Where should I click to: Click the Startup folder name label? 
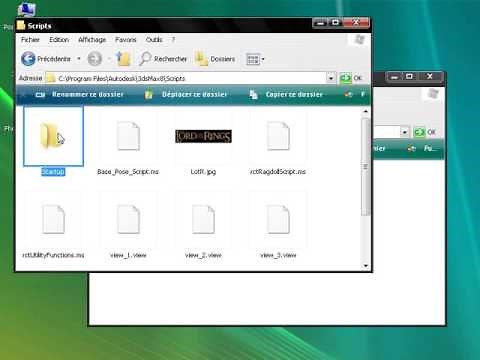[x=53, y=172]
